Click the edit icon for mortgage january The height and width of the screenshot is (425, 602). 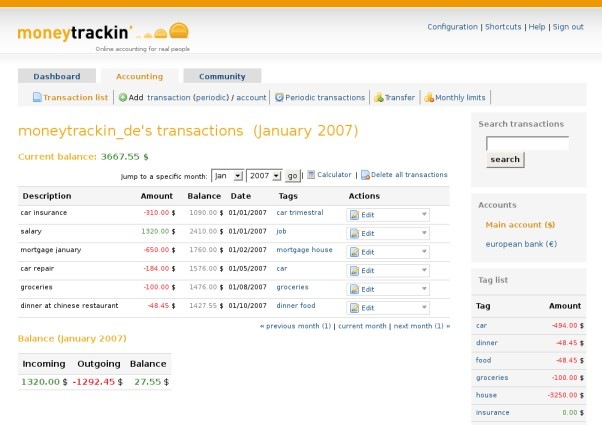[354, 252]
